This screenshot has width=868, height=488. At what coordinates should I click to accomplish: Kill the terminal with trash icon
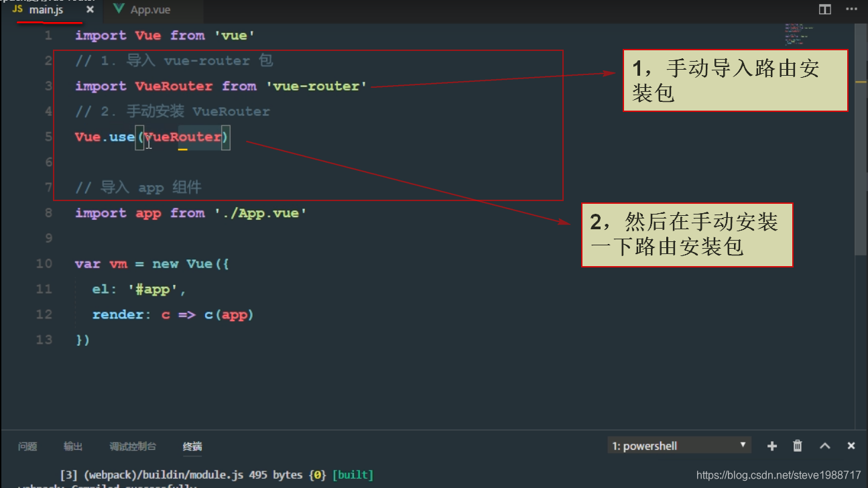click(798, 446)
